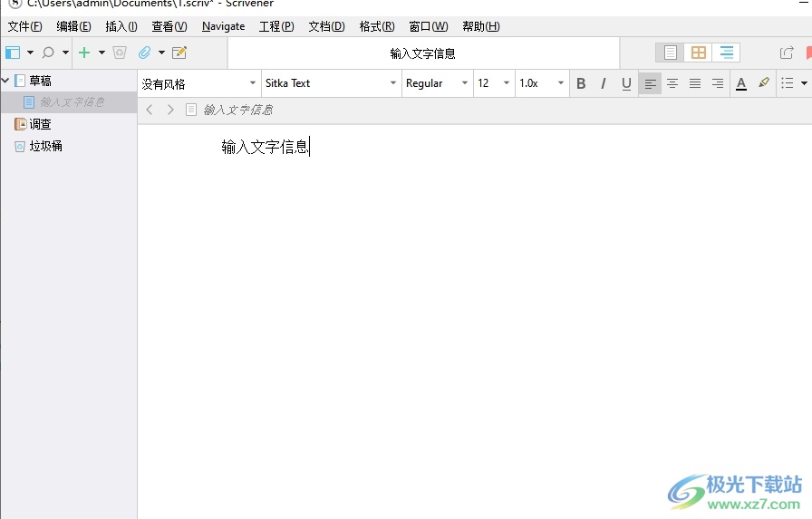Switch to outliner view mode
812x519 pixels.
pos(726,53)
